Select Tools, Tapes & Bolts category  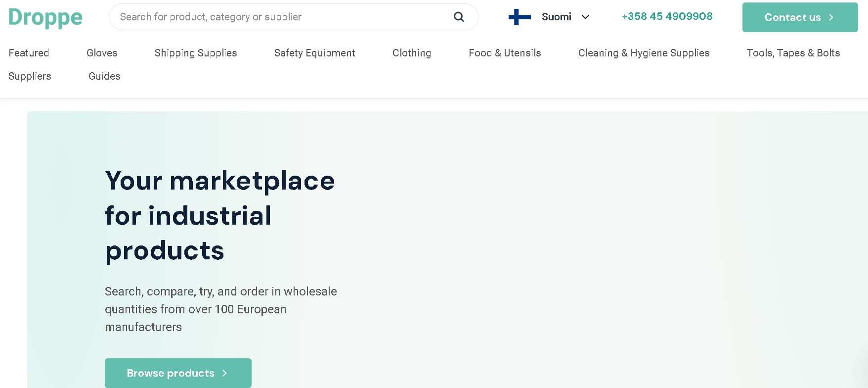(x=793, y=53)
